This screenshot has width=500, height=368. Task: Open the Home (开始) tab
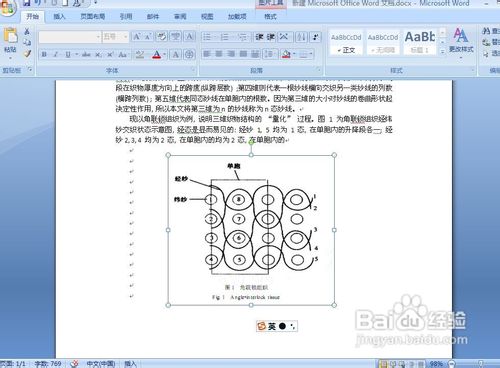pos(33,16)
